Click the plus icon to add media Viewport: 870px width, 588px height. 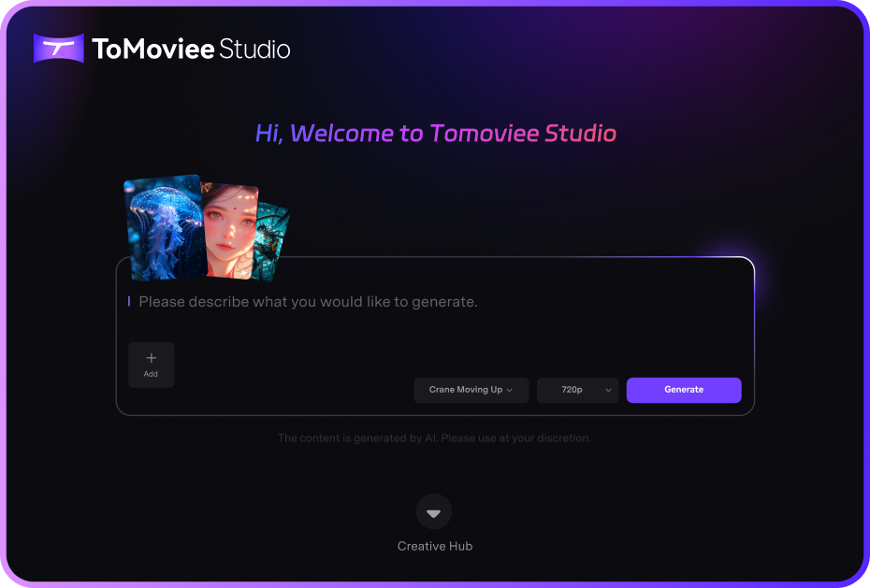[151, 359]
